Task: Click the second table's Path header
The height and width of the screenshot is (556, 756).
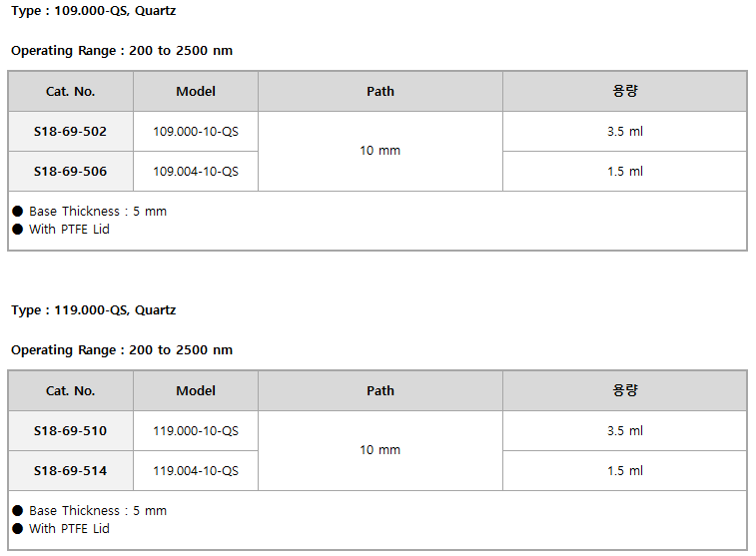Action: pyautogui.click(x=380, y=390)
